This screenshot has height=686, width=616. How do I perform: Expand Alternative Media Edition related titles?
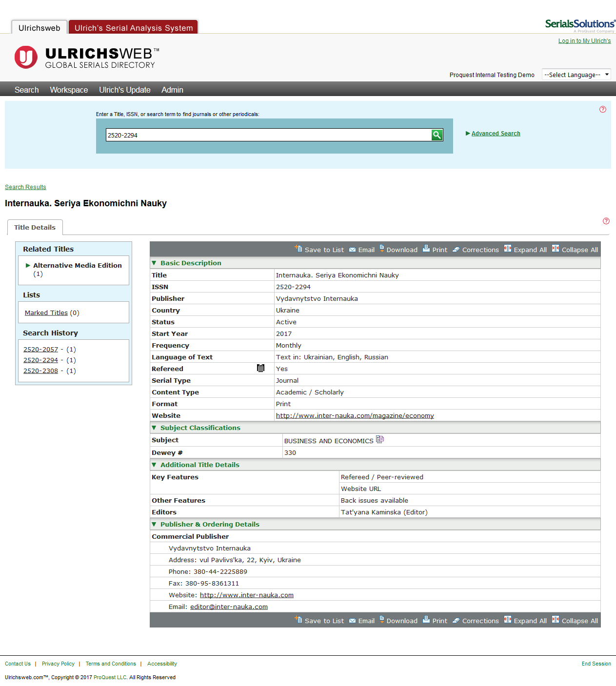pyautogui.click(x=28, y=265)
